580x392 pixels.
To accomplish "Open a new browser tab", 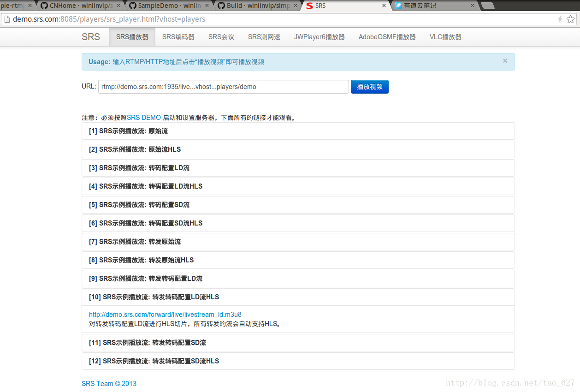I will (488, 6).
